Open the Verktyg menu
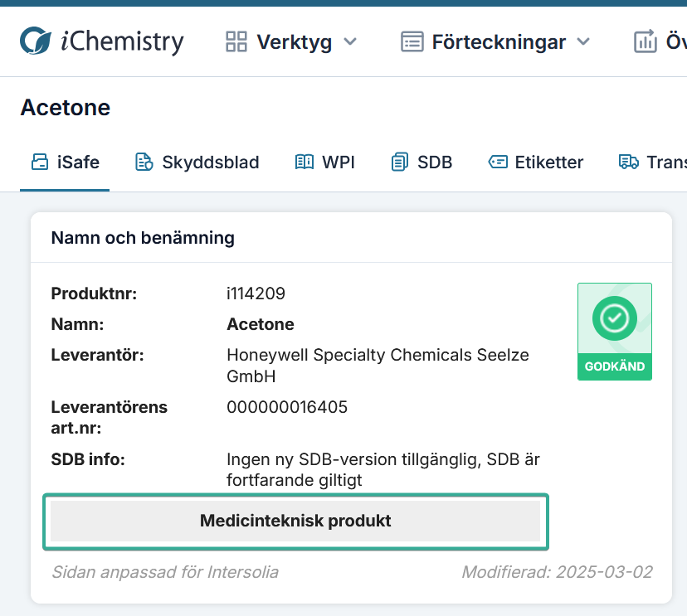 (x=291, y=41)
